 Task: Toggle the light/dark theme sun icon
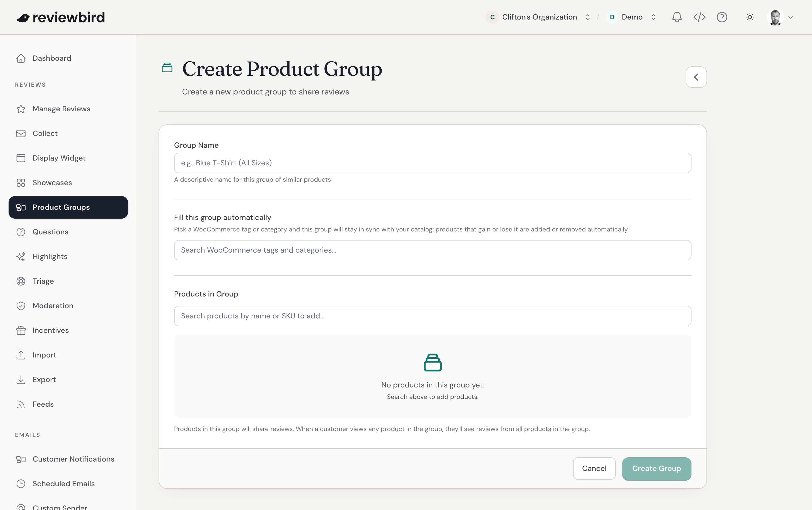click(749, 17)
